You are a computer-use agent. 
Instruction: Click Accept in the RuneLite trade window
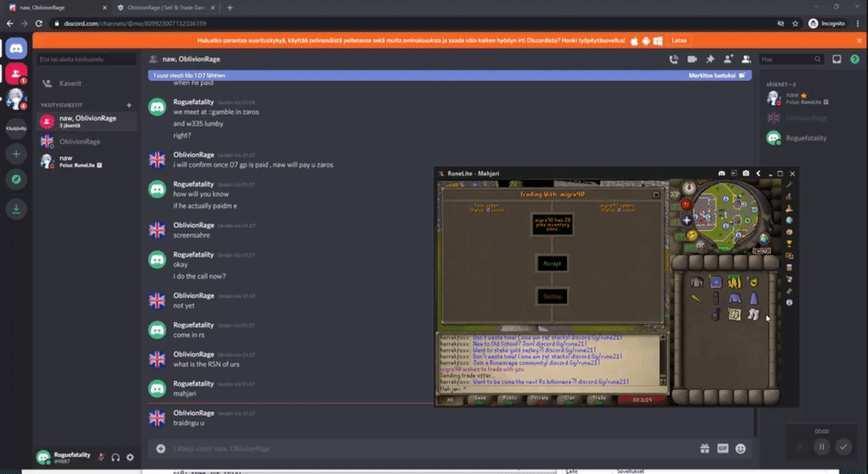point(552,264)
